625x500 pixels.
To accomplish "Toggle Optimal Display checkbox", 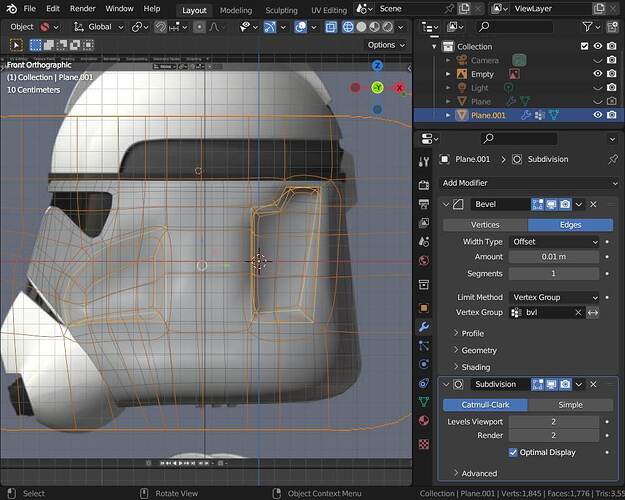I will coord(513,452).
